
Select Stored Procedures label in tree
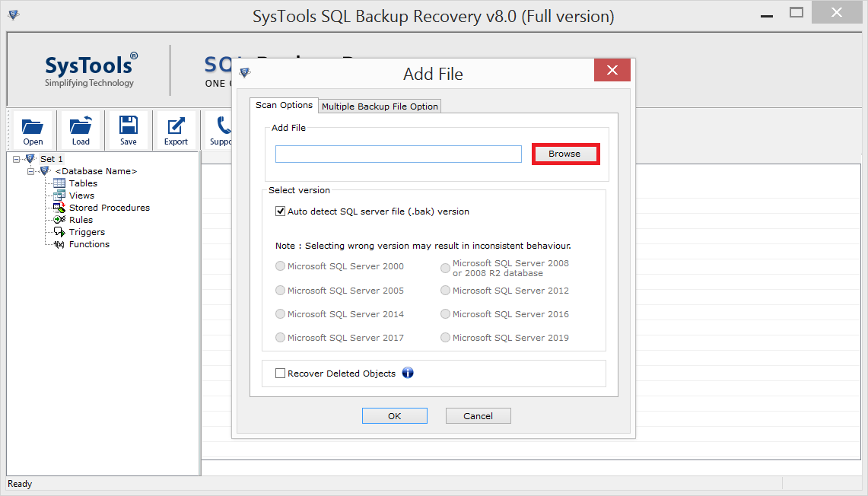(110, 208)
